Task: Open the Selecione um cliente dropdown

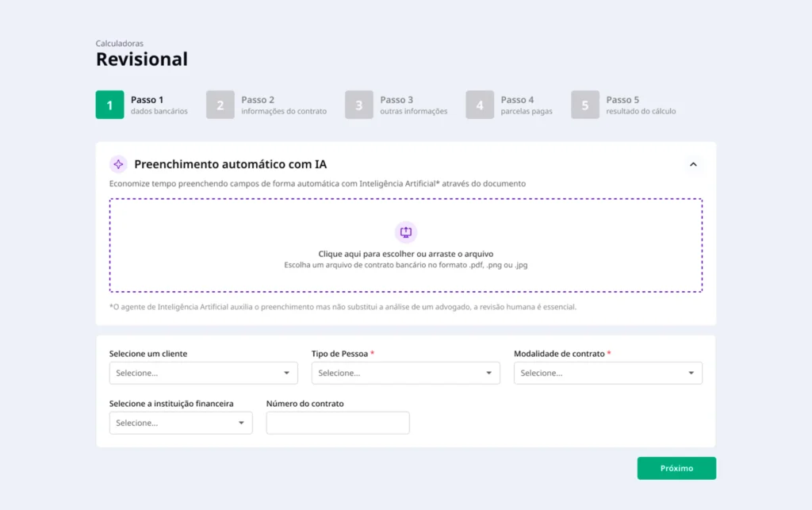Action: pyautogui.click(x=203, y=373)
